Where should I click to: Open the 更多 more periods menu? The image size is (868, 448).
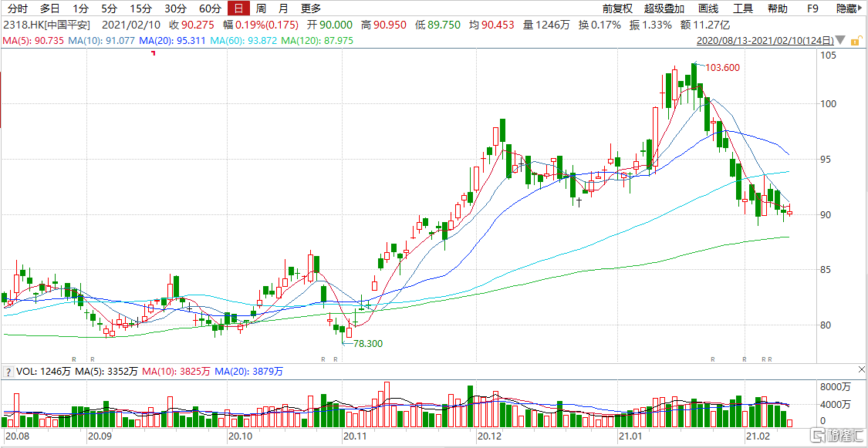click(x=311, y=8)
